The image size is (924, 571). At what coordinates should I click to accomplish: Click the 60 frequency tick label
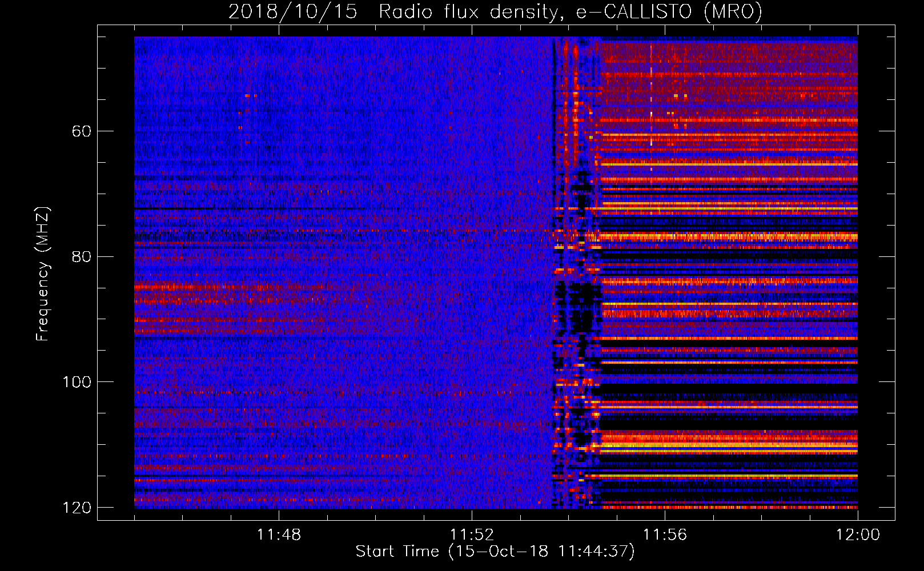pyautogui.click(x=82, y=131)
